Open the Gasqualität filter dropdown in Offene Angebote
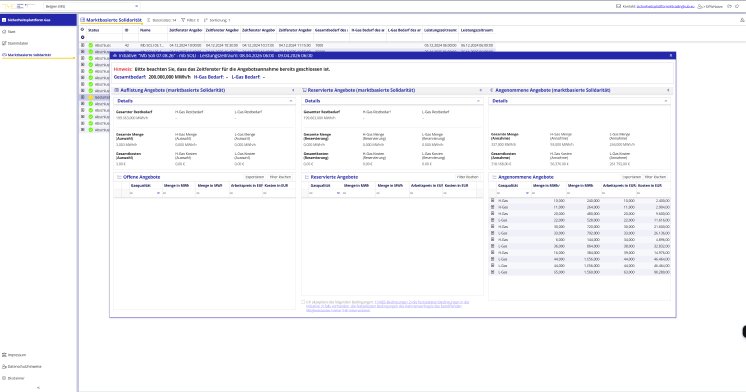 [x=158, y=193]
